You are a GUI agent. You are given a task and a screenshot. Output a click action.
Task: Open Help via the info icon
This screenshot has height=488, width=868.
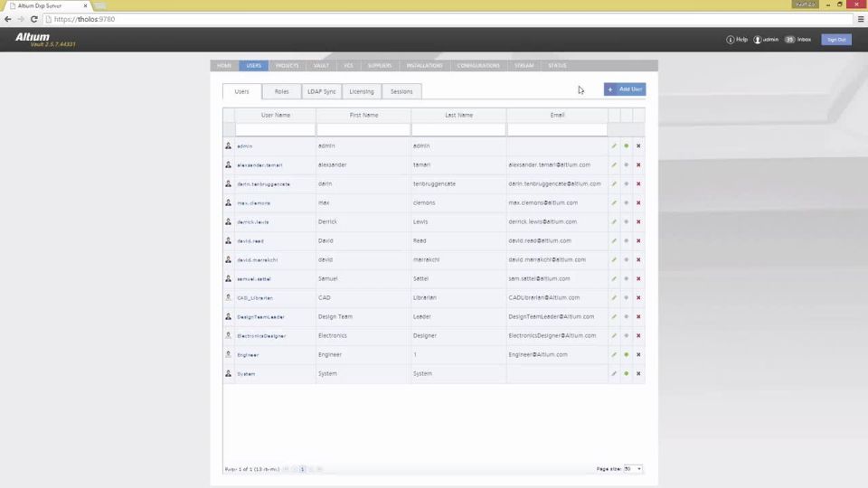[x=731, y=40]
